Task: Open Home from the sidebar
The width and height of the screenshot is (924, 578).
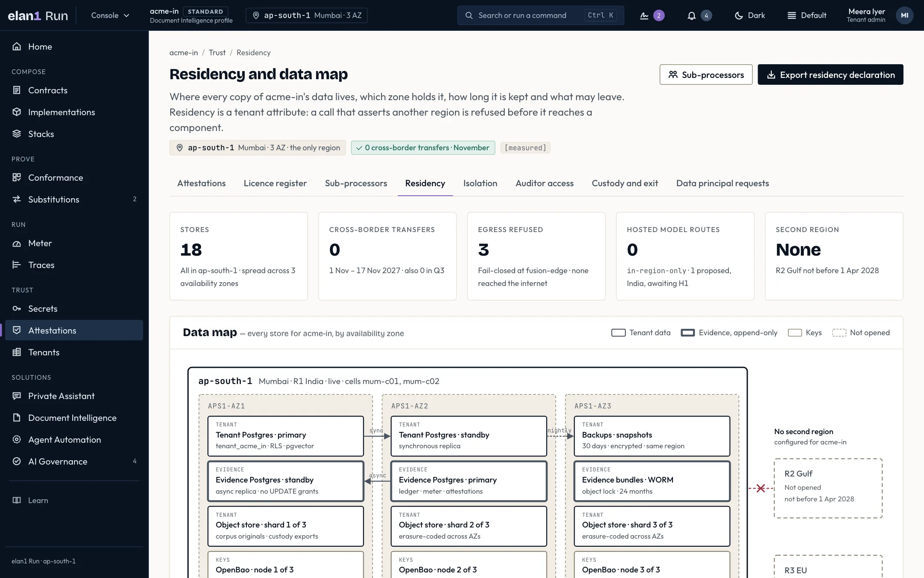Action: pos(74,47)
